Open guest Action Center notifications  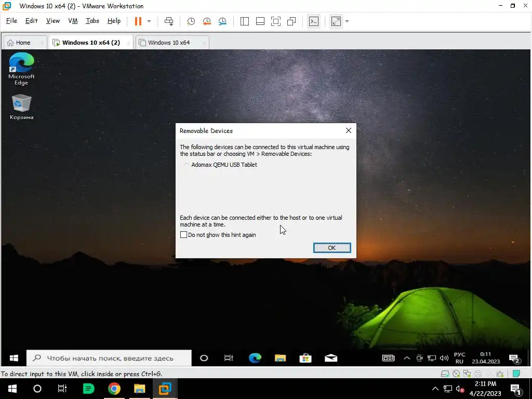[515, 358]
